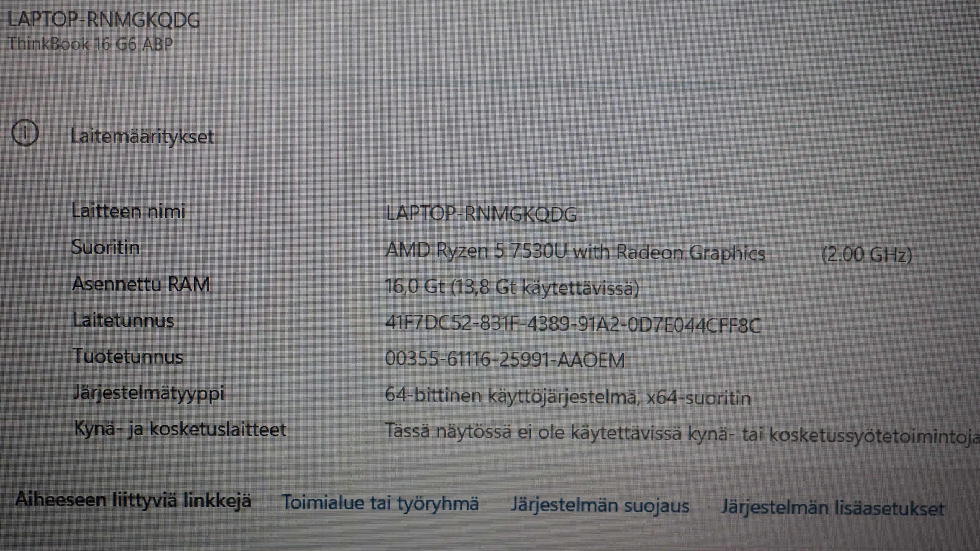The width and height of the screenshot is (980, 551).
Task: Click the Laitemääritykset section header
Action: [x=142, y=137]
